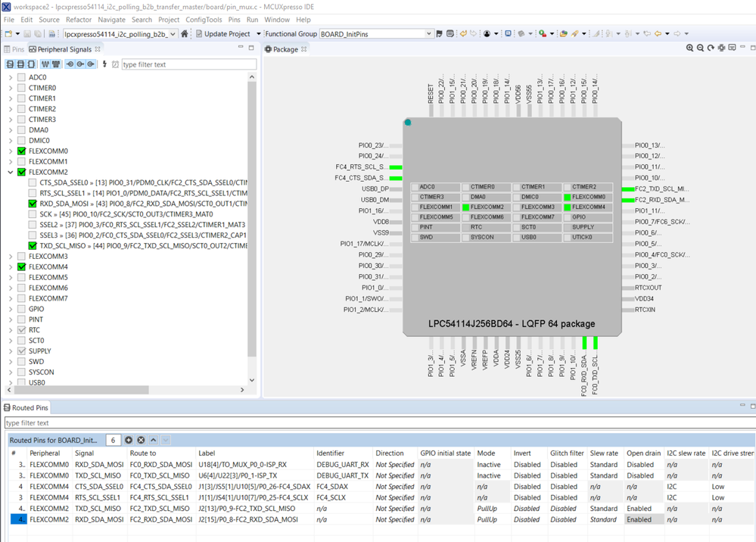Click the FLEXCOMM2 block inside the chip

(x=486, y=207)
